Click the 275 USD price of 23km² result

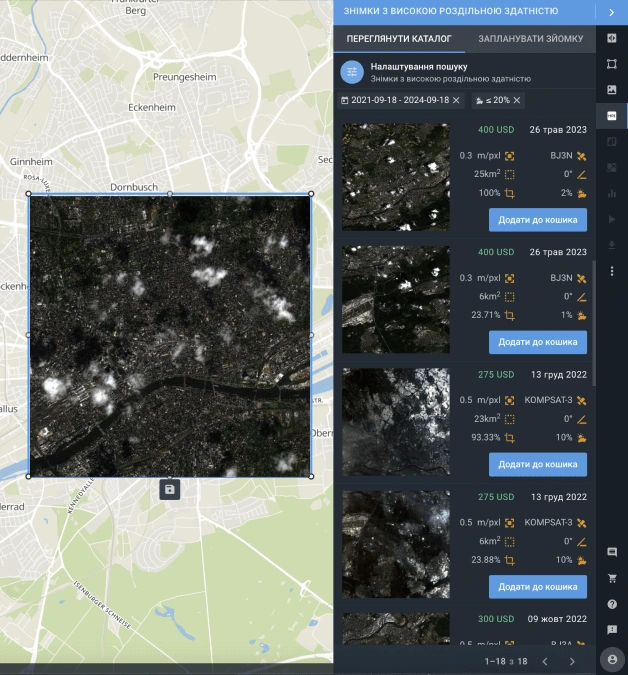pyautogui.click(x=496, y=375)
